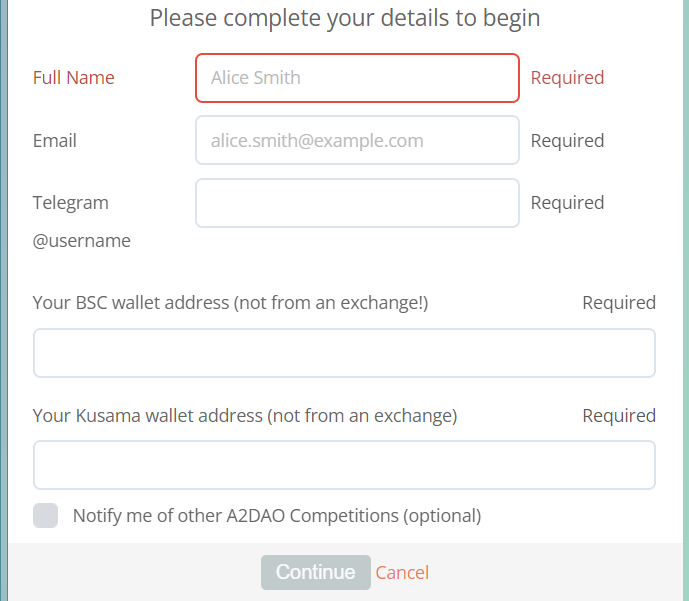Image resolution: width=689 pixels, height=601 pixels.
Task: Click the 'Email' field label
Action: click(55, 141)
